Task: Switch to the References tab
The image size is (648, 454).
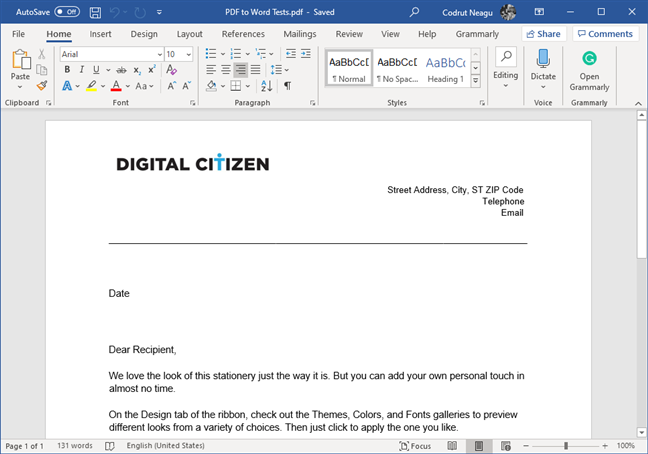Action: [243, 34]
